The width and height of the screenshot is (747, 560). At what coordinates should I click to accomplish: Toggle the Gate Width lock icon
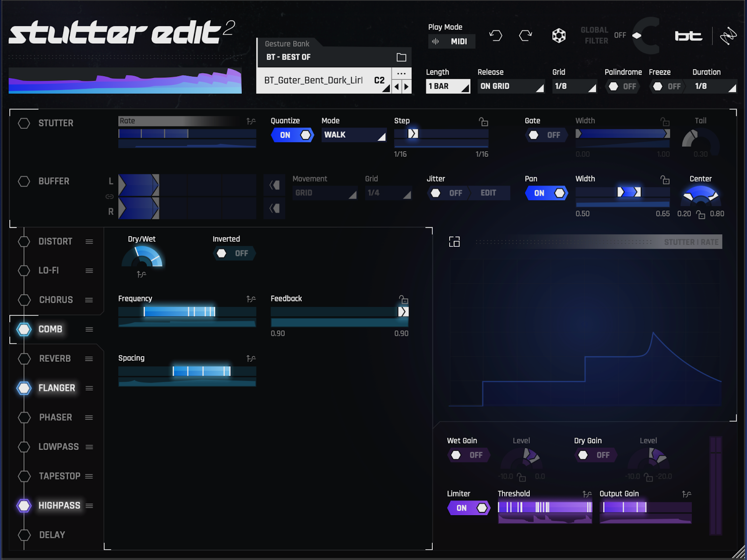click(665, 122)
